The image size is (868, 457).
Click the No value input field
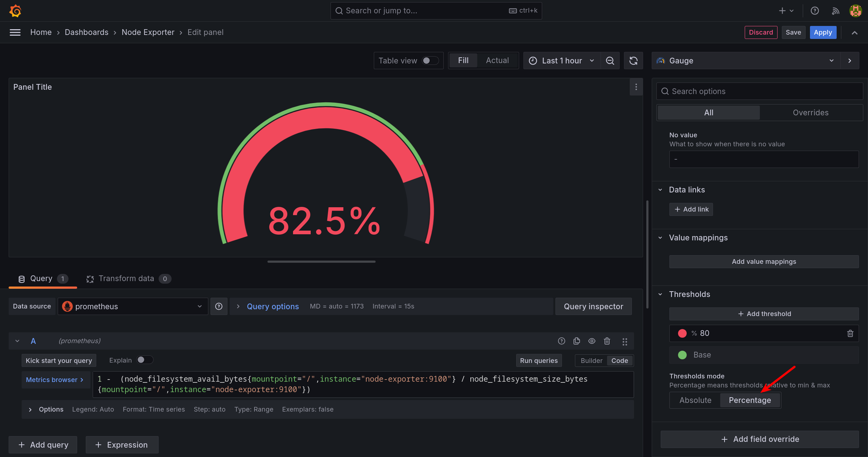tap(764, 159)
